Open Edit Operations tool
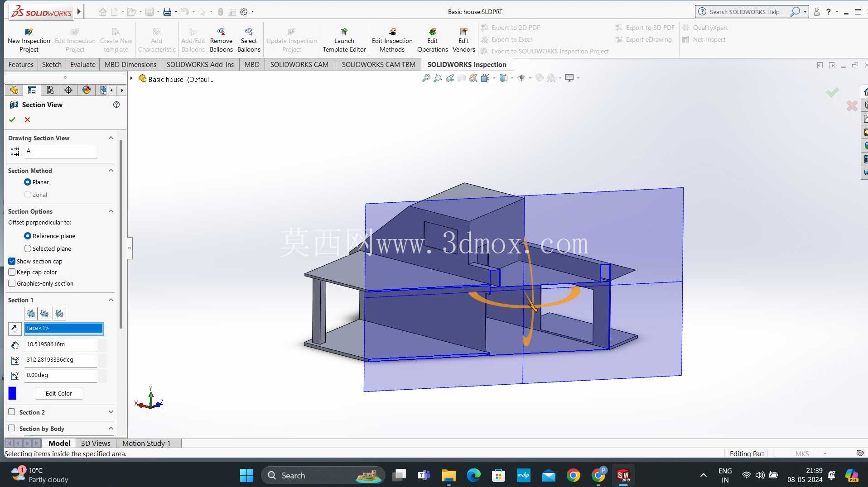Viewport: 868px width, 487px height. pyautogui.click(x=432, y=40)
